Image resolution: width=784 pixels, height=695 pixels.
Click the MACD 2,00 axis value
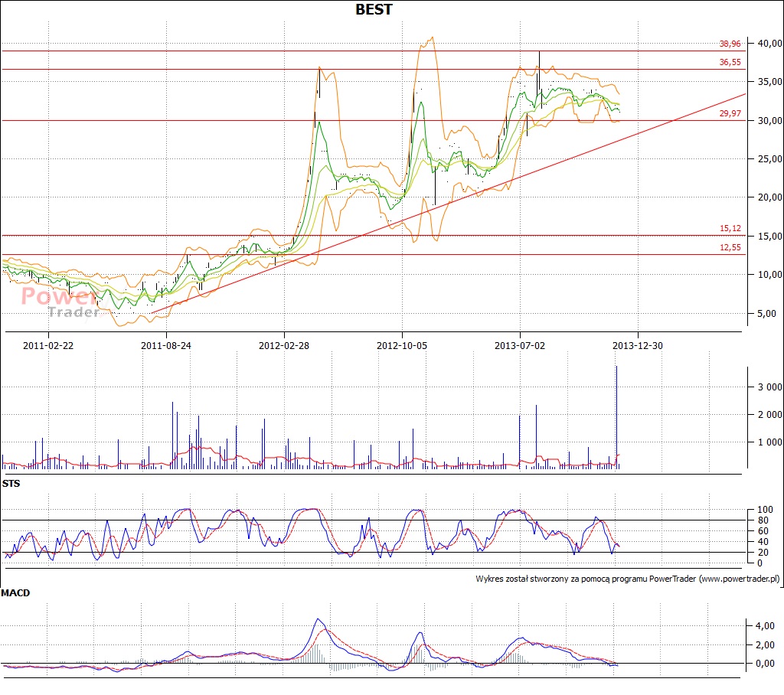pyautogui.click(x=765, y=644)
